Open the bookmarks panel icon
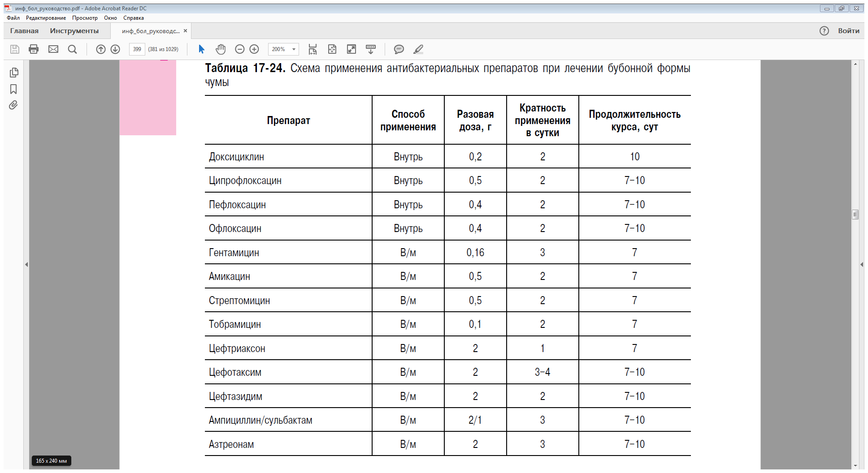868x473 pixels. [13, 89]
